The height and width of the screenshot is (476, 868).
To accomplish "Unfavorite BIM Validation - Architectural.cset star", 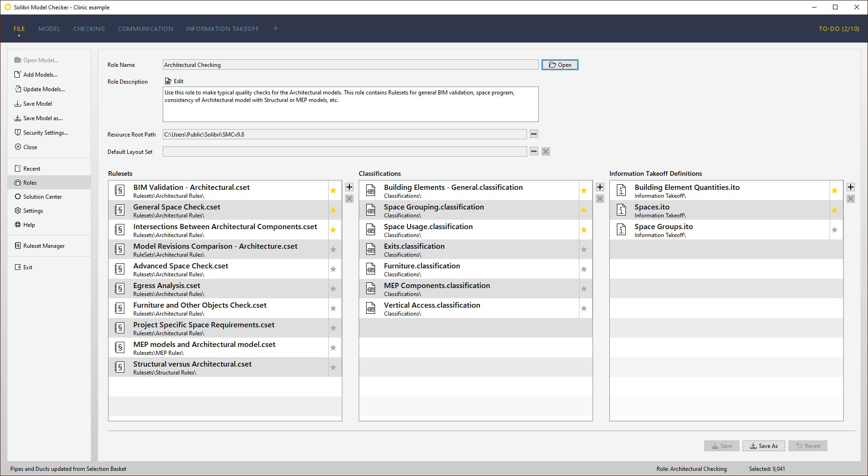I will [x=333, y=190].
